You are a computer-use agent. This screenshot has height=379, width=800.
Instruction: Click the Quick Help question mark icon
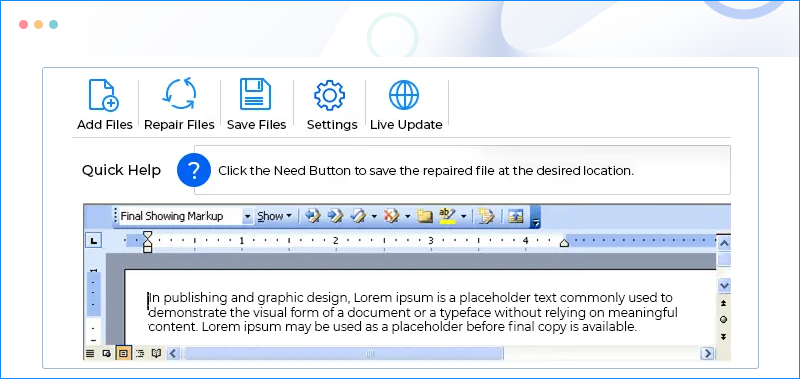(x=194, y=170)
